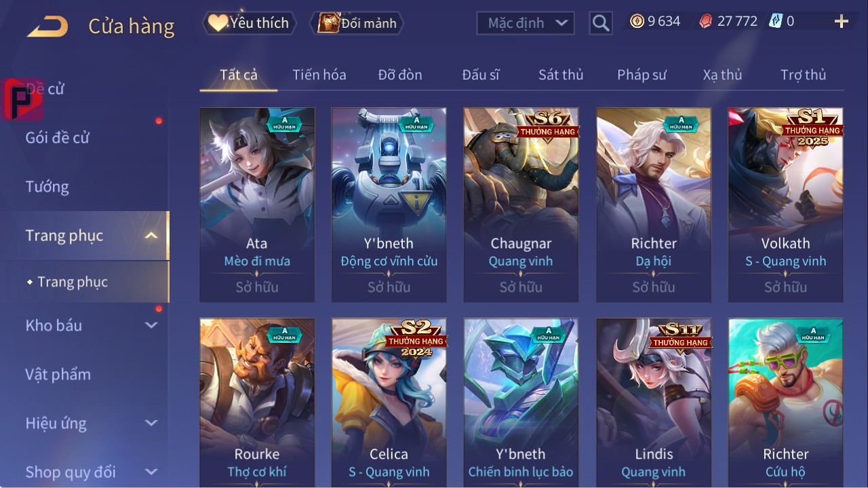This screenshot has width=868, height=488.
Task: Tap the blue voucher currency icon
Action: pyautogui.click(x=776, y=21)
